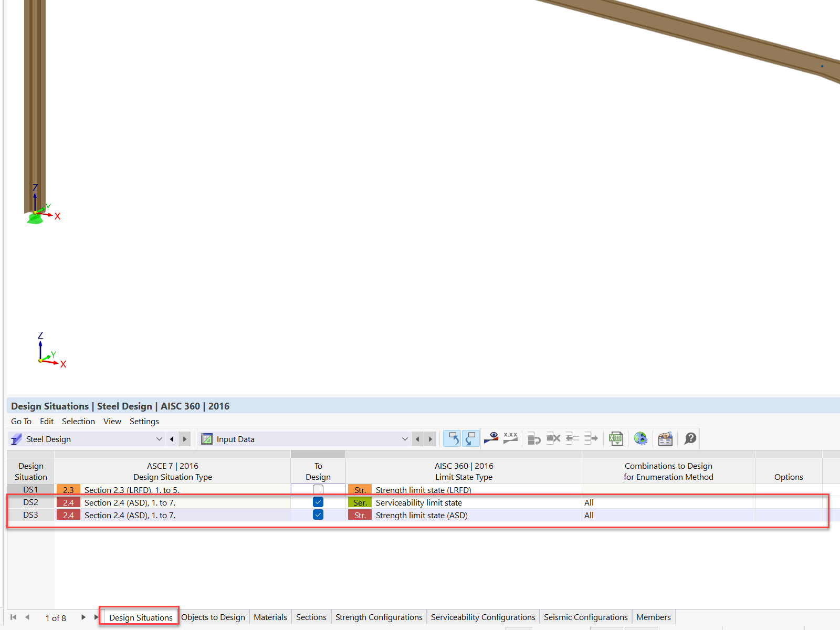
Task: Click the decimal places x.xx icon
Action: tap(510, 438)
